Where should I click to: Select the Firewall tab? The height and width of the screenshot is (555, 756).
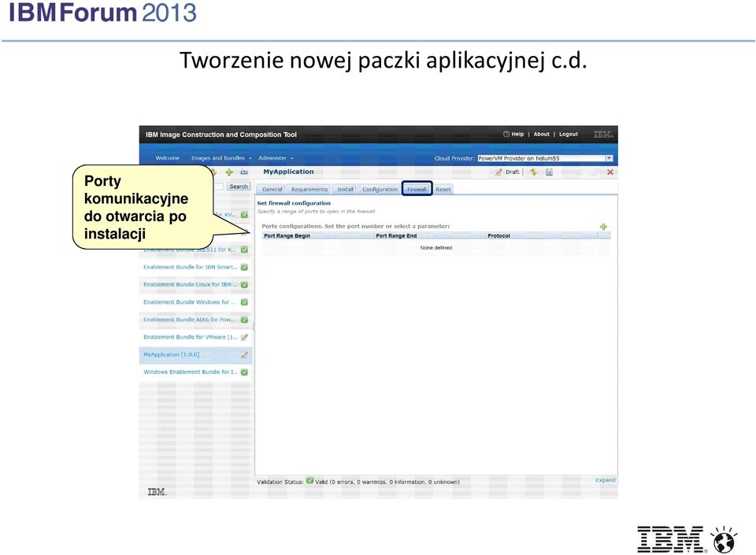coord(417,190)
